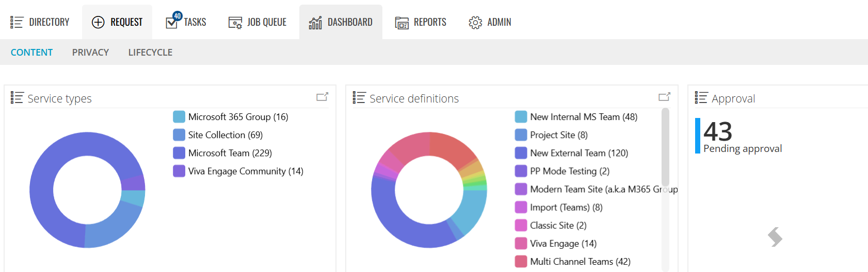Viewport: 868px width, 272px height.
Task: Select legend text "New External Team (120)"
Action: pyautogui.click(x=579, y=153)
